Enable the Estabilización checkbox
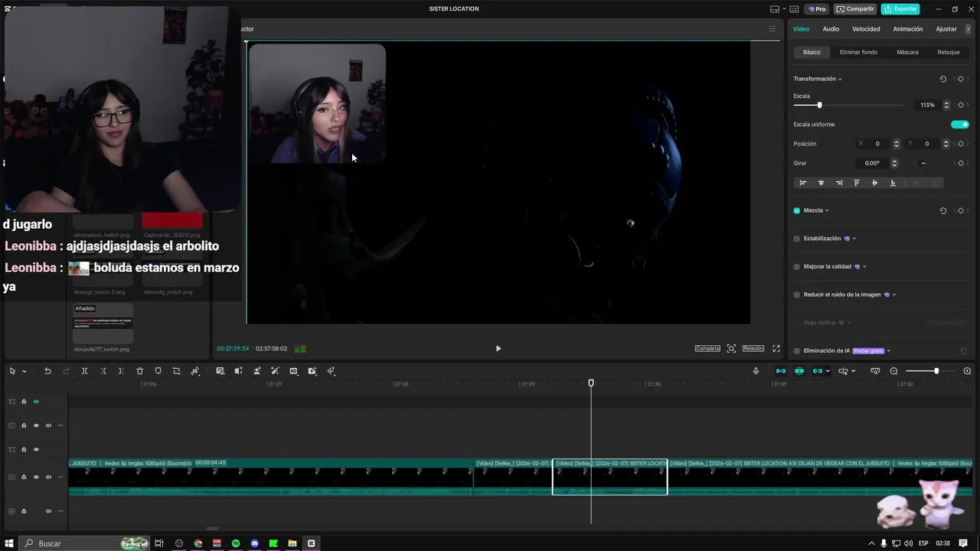Image resolution: width=980 pixels, height=551 pixels. click(x=797, y=239)
